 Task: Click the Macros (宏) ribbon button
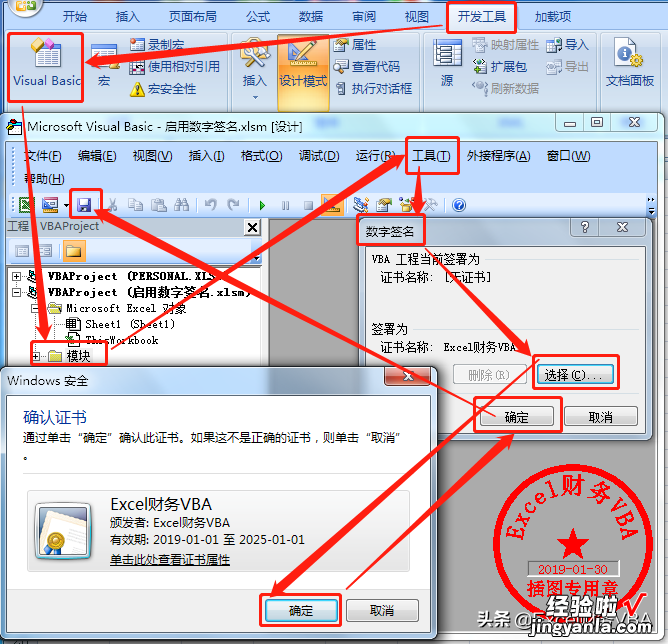click(104, 65)
